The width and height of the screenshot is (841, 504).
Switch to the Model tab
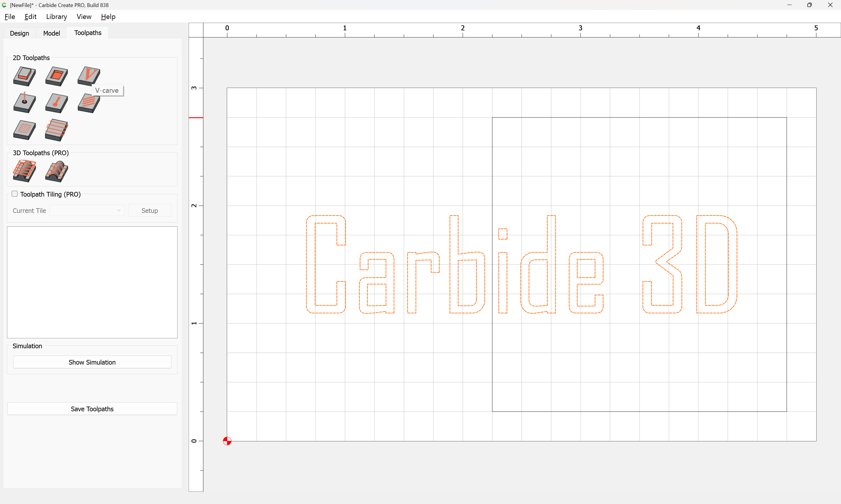pyautogui.click(x=51, y=33)
